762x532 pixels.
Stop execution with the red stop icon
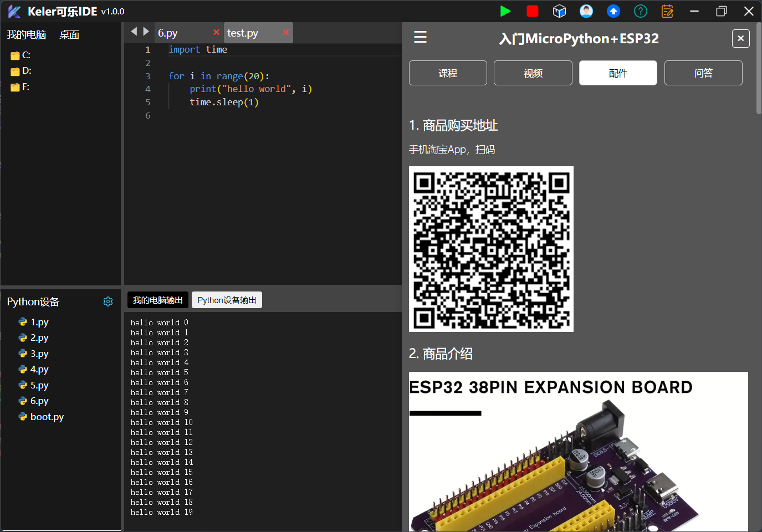point(533,11)
